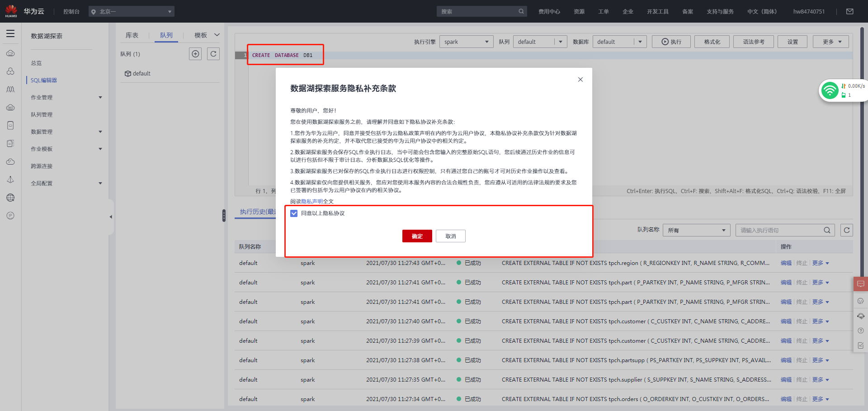Open the queue default dropdown in toolbar
868x411 pixels.
pyautogui.click(x=540, y=42)
